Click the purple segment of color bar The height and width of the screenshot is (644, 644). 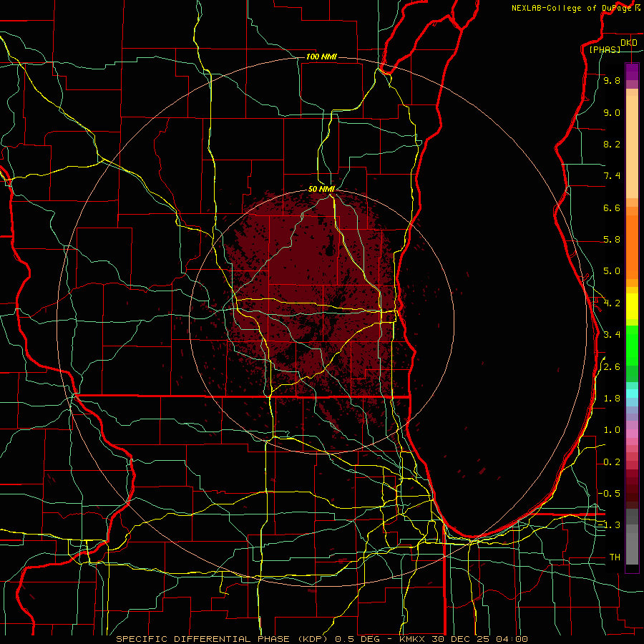coord(632,72)
